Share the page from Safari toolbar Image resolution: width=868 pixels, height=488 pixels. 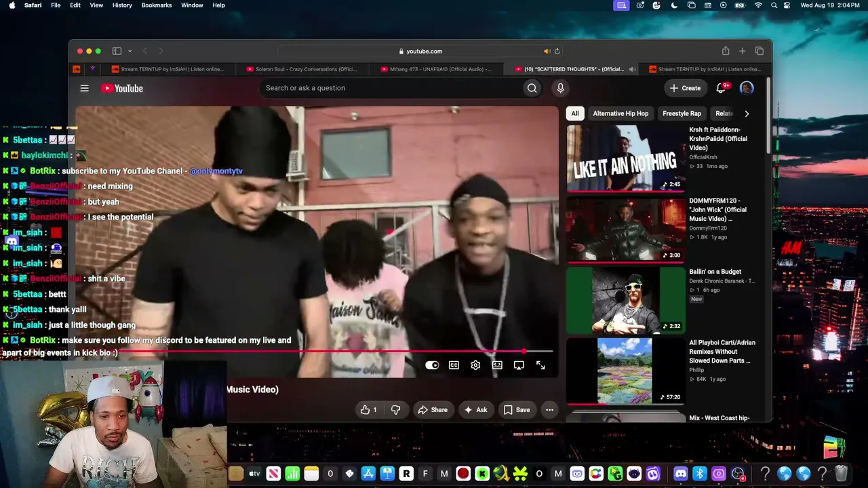coord(726,51)
